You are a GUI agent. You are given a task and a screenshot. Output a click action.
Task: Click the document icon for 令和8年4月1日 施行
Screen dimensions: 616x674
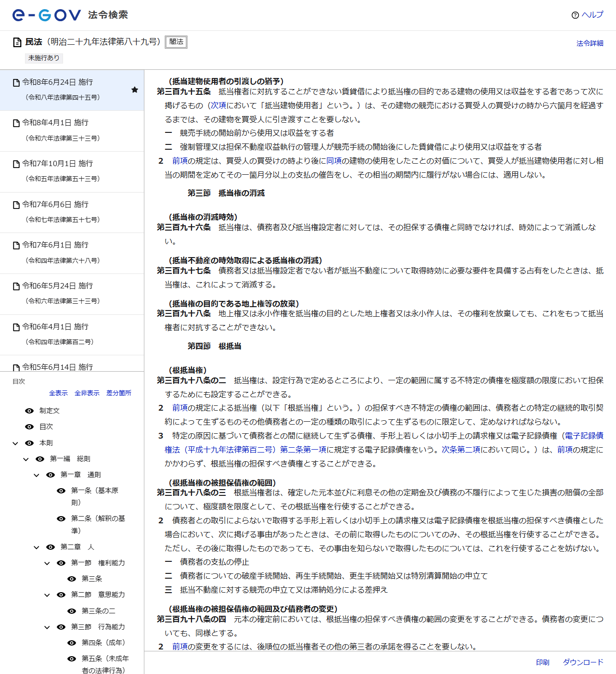pyautogui.click(x=16, y=123)
